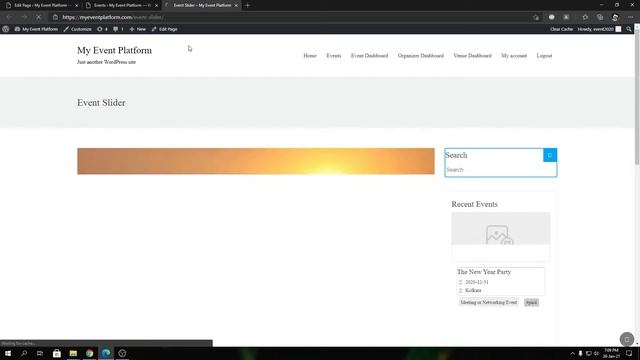Screen dimensions: 640x360
Task: Open the Venue Dashboard navigation link
Action: pyautogui.click(x=472, y=56)
